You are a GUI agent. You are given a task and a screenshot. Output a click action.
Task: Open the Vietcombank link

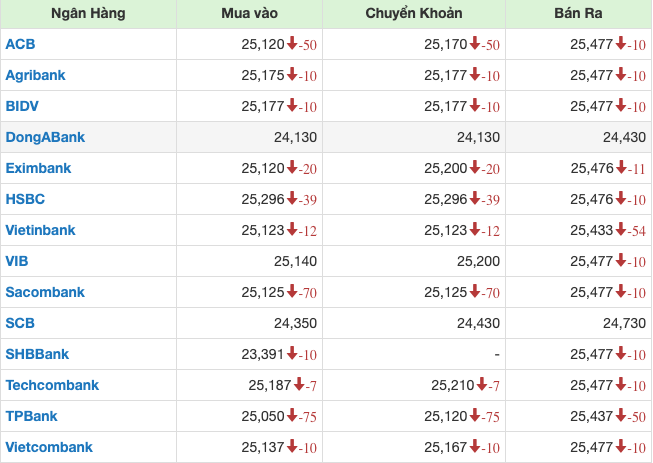click(x=49, y=447)
